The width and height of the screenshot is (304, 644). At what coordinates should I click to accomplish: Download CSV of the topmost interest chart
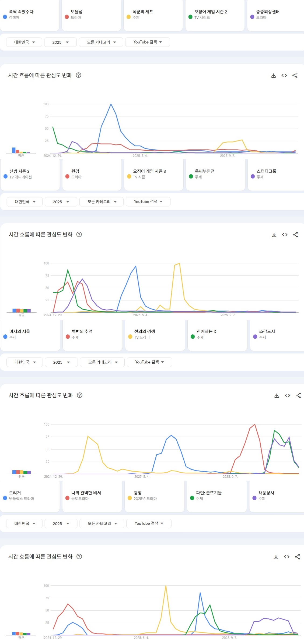pos(273,76)
